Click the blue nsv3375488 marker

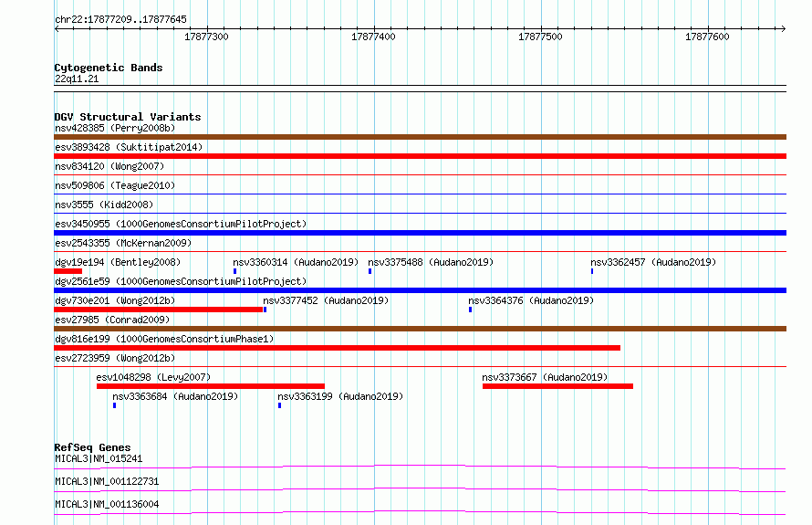370,271
